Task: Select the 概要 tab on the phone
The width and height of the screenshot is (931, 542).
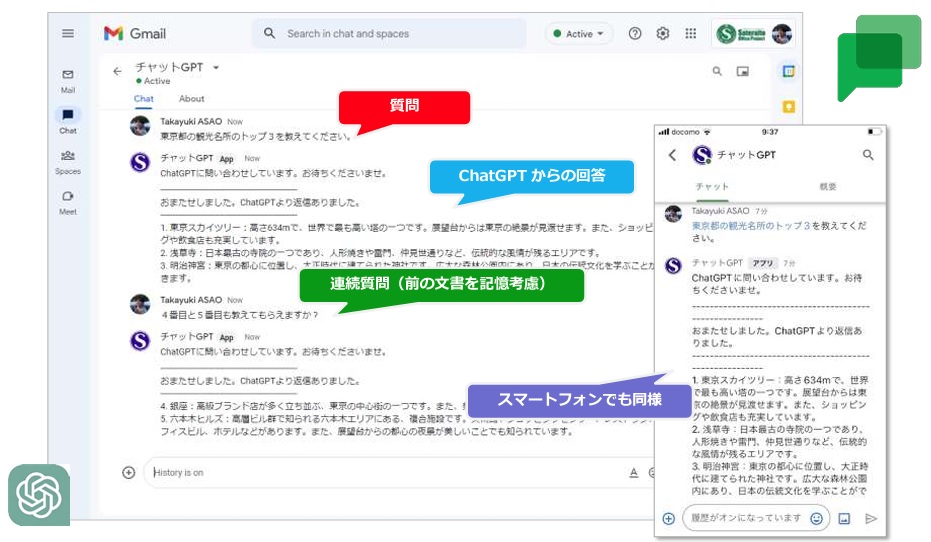Action: click(828, 186)
